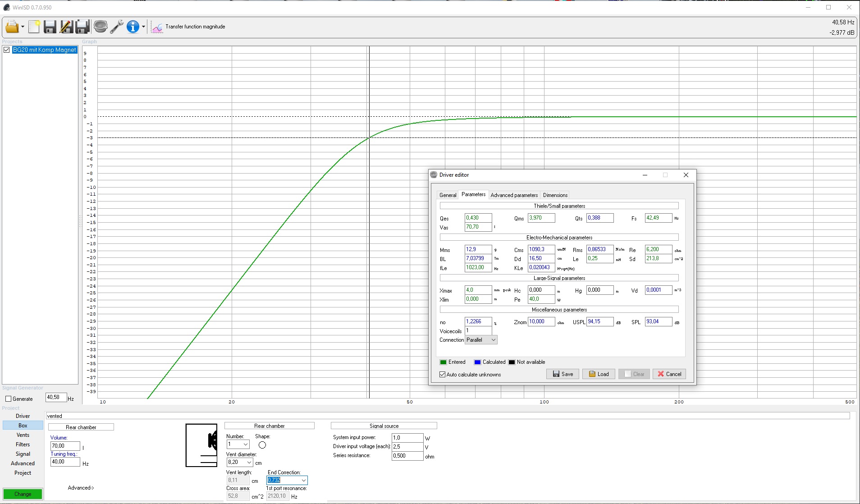Enable the signal Generate checkbox
This screenshot has height=504, width=860.
click(x=8, y=399)
